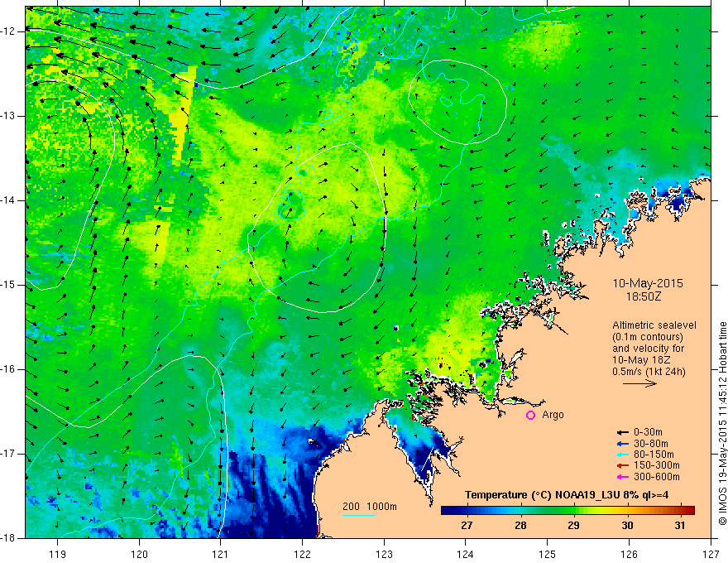Click the "0.5m/s (1kt 24h)" caption line
This screenshot has height=563, width=728.
click(649, 372)
